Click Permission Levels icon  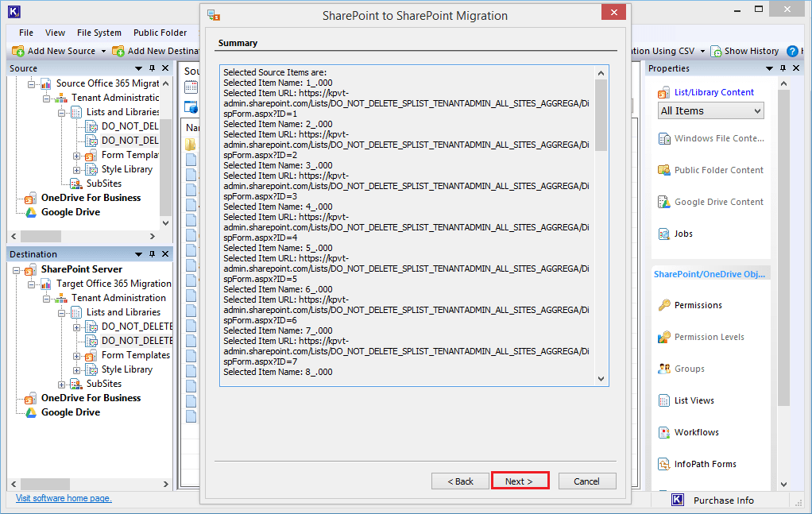664,337
